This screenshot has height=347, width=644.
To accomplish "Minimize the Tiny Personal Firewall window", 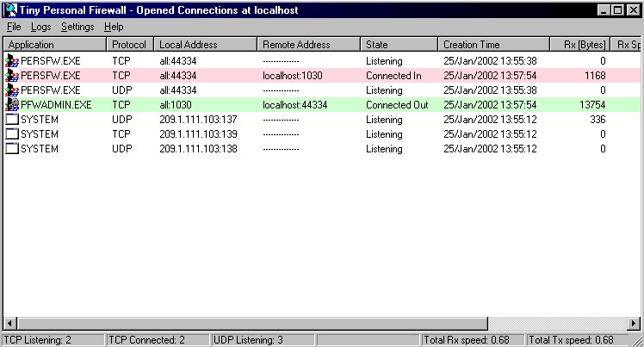I will click(x=604, y=10).
